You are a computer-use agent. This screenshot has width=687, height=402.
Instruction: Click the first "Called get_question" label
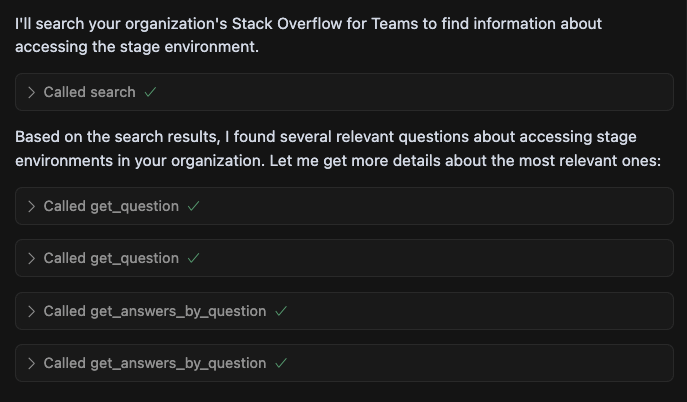(x=111, y=206)
